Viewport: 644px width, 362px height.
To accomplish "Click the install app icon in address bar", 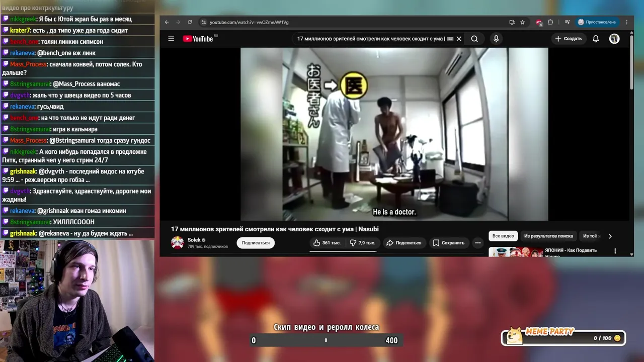I will click(512, 22).
